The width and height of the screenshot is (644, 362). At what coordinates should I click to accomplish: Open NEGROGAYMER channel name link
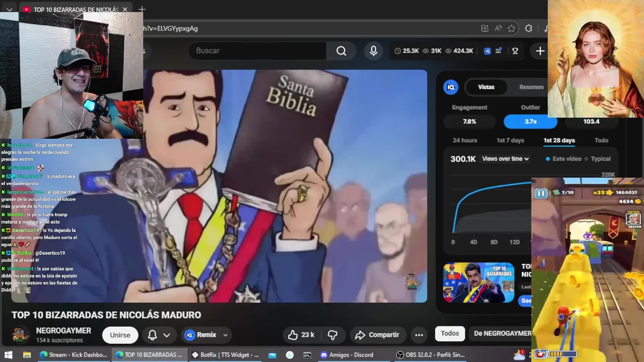click(63, 331)
